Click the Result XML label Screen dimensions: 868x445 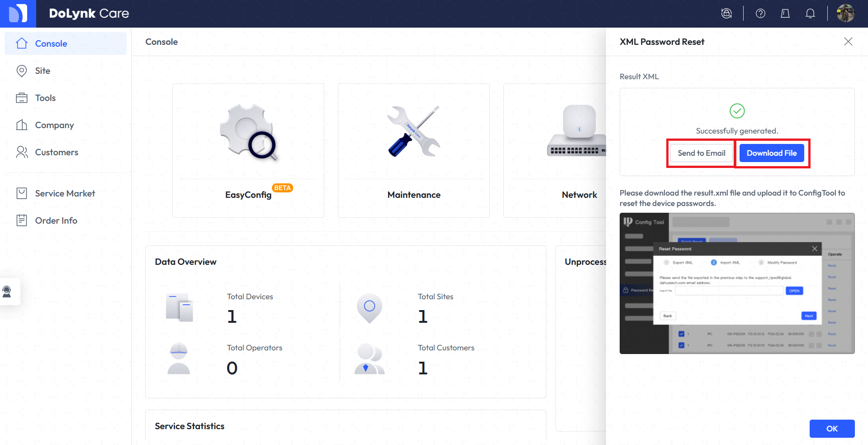tap(639, 77)
